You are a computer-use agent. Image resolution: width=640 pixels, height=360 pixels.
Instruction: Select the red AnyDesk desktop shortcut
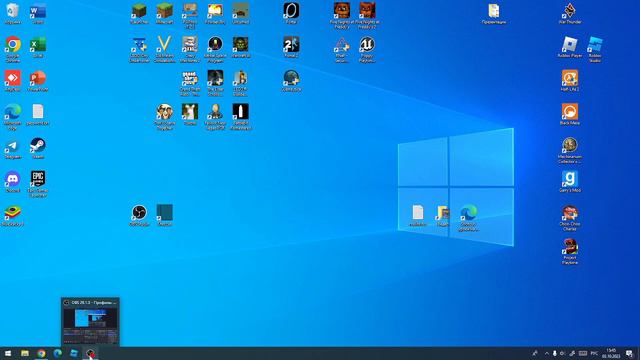tap(13, 80)
